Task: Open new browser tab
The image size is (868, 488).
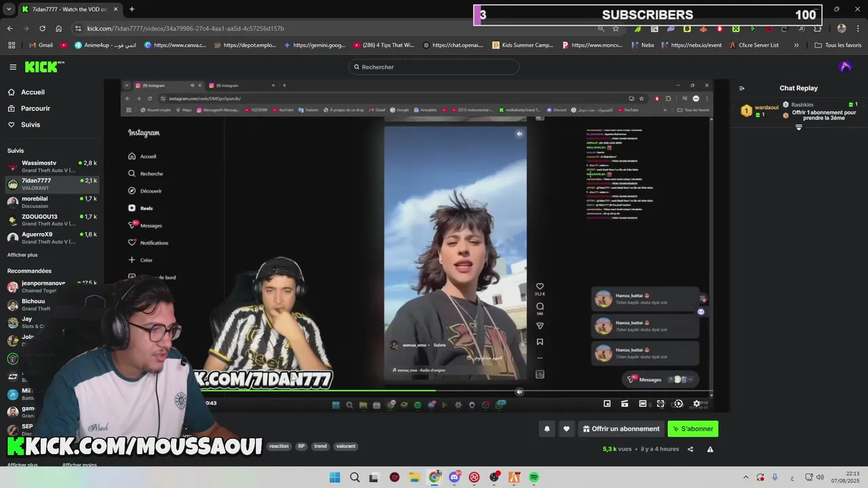Action: [x=132, y=9]
